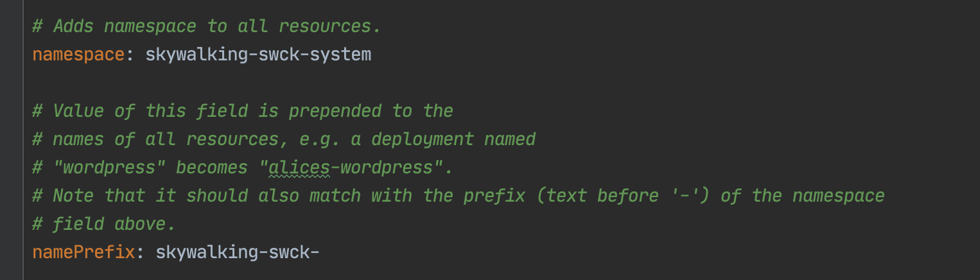
Task: Click the empty line below the namespace entry
Action: [x=501, y=83]
